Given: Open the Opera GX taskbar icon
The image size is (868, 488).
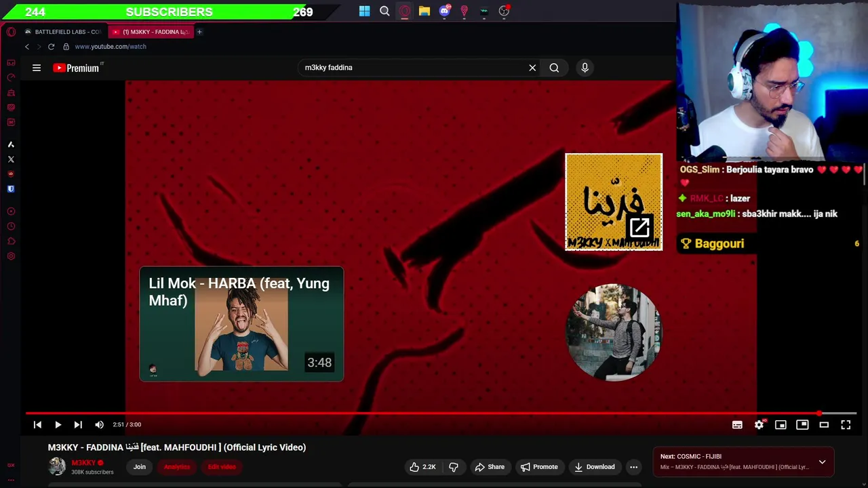Looking at the screenshot, I should pos(404,11).
